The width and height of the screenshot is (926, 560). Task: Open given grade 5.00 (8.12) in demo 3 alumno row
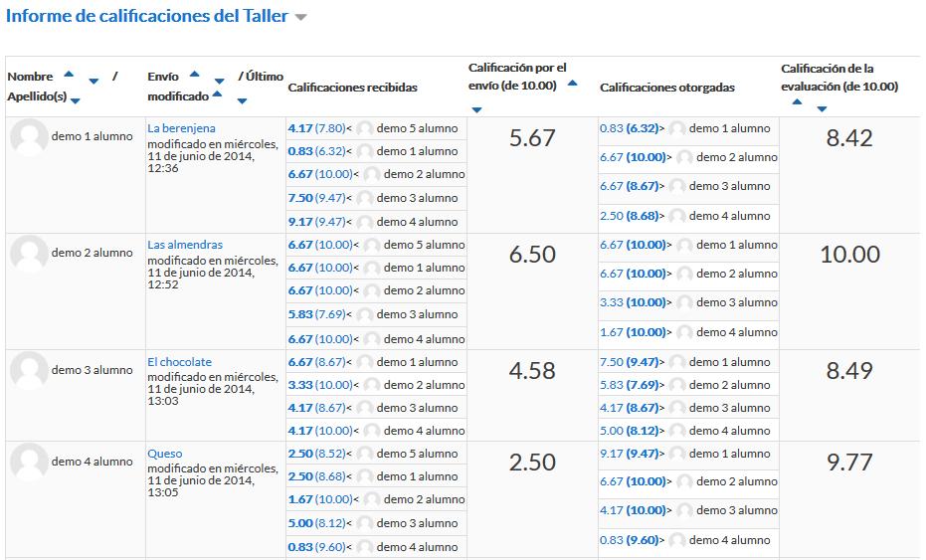[629, 431]
